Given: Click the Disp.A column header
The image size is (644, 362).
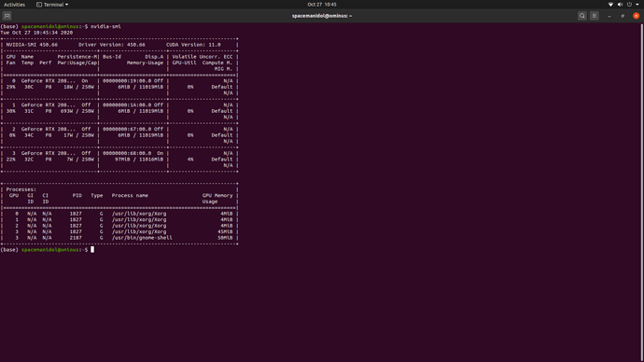Looking at the screenshot, I should (154, 57).
